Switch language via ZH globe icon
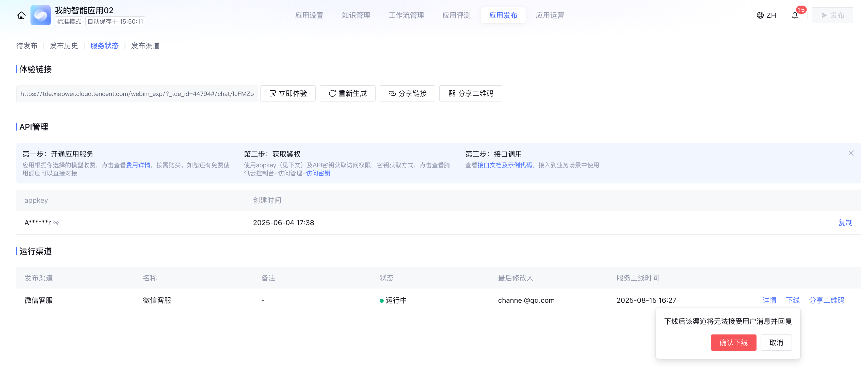 [x=766, y=15]
